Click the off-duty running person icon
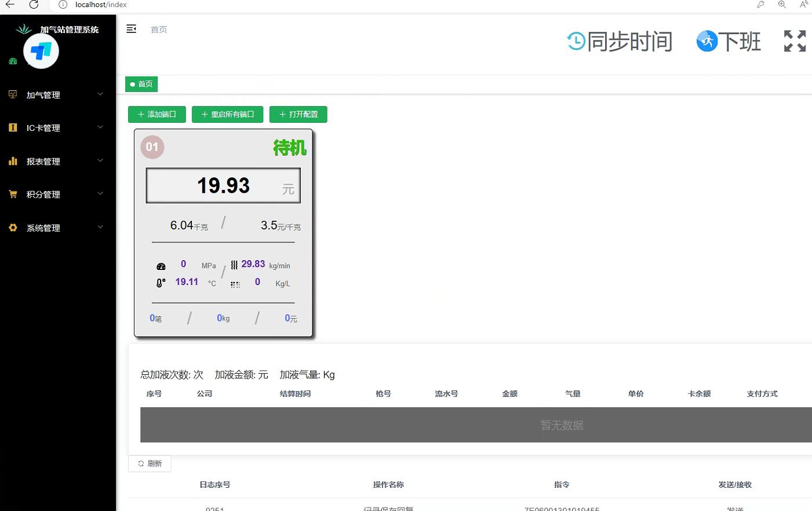 [x=707, y=41]
